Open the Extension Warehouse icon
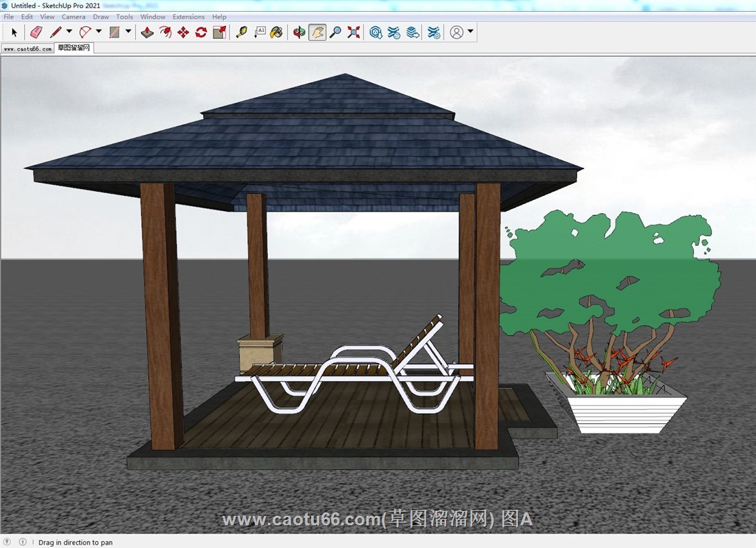Screen dimensions: 756x548 394,32
